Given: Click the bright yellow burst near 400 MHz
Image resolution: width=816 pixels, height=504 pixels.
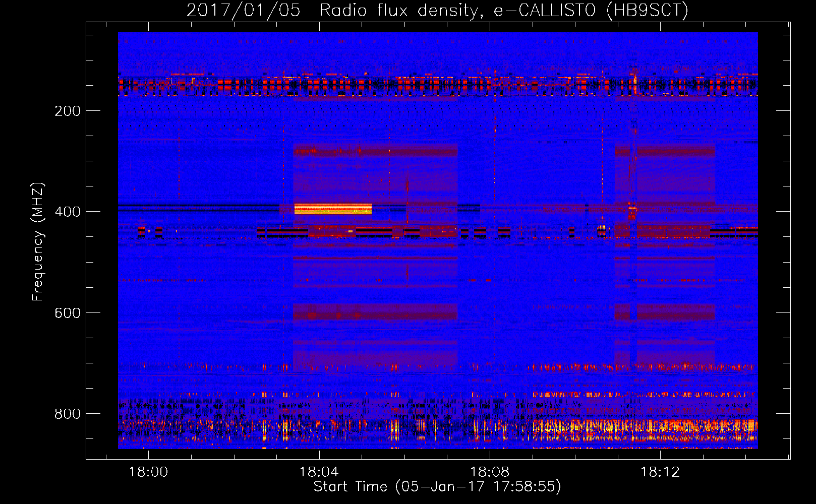Looking at the screenshot, I should click(x=333, y=209).
